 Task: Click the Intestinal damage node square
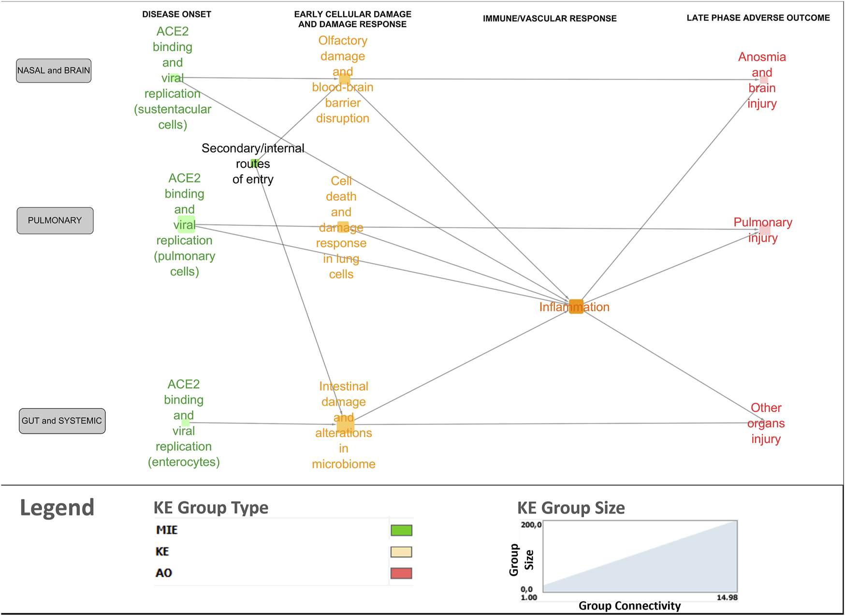click(345, 425)
